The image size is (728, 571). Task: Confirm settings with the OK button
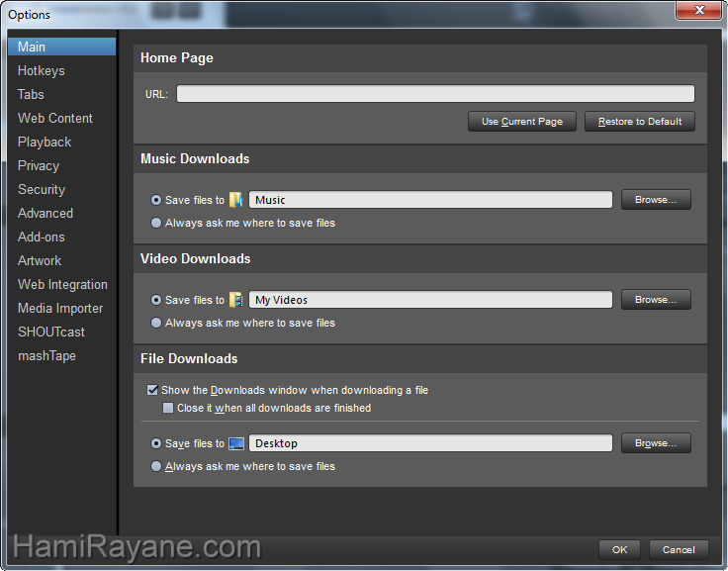tap(619, 549)
